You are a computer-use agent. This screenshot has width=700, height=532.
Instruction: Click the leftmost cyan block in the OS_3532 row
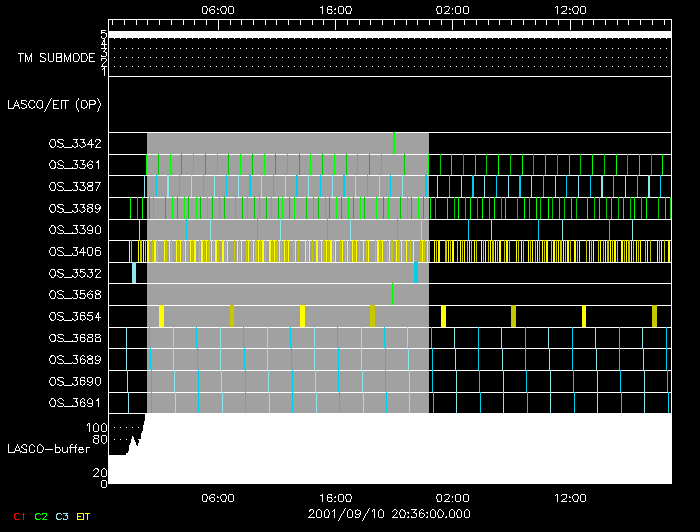point(134,272)
